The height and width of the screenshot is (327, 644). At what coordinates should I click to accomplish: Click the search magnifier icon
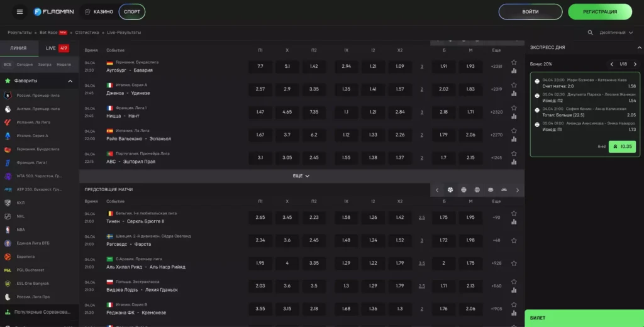590,33
